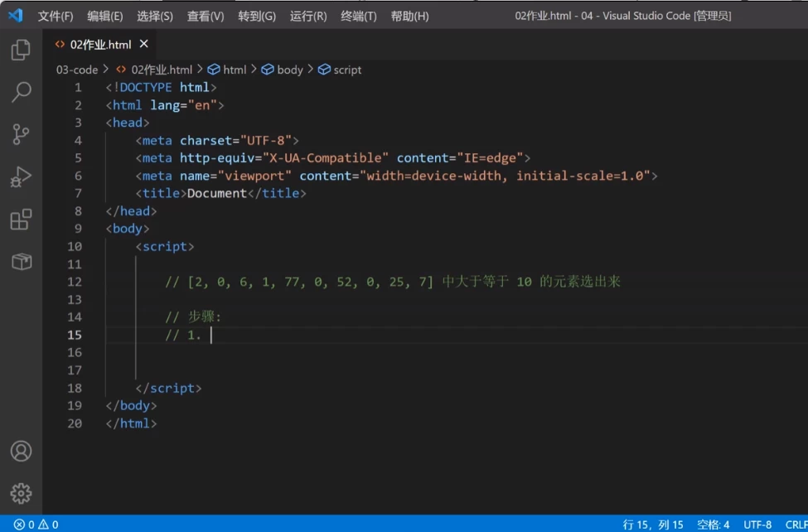The width and height of the screenshot is (808, 532).
Task: Open the 终端(T) menu
Action: coord(358,16)
